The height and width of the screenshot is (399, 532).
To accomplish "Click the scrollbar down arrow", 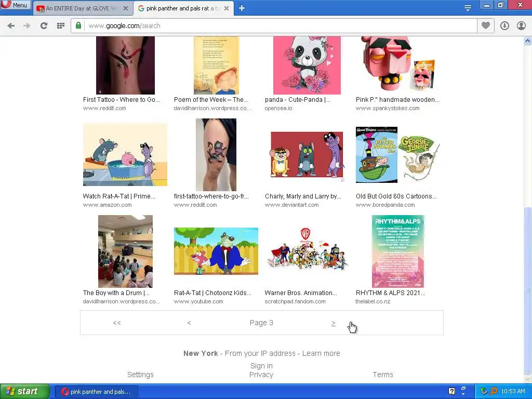I will (x=528, y=378).
